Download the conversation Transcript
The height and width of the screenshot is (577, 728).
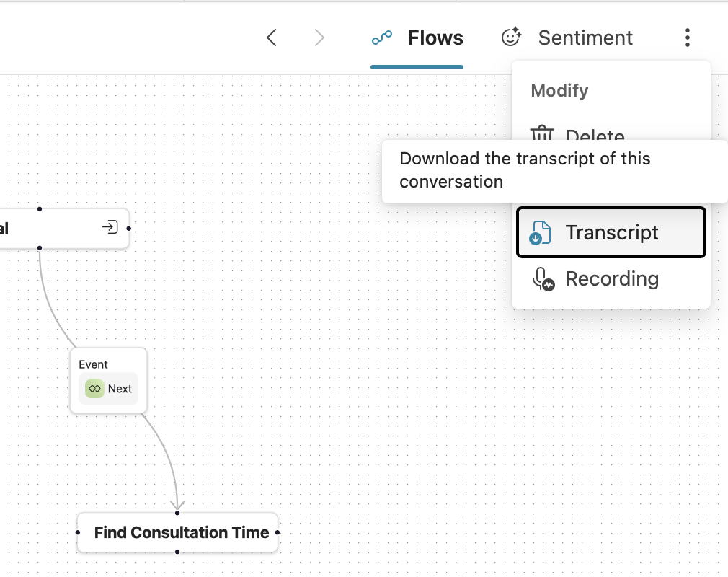(611, 232)
